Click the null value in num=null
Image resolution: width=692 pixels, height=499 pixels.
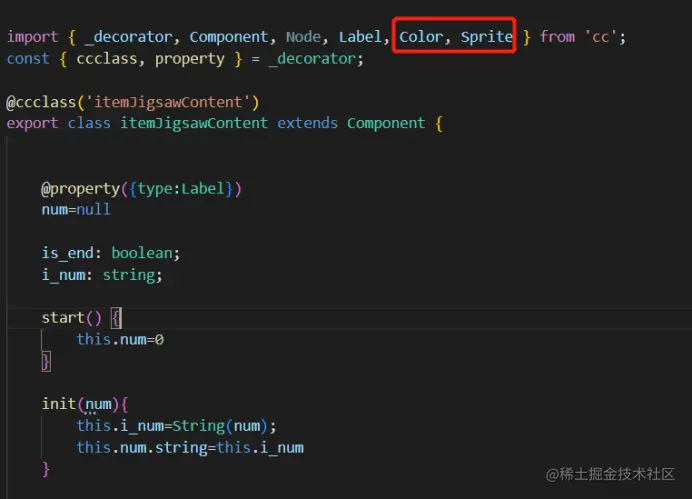point(93,210)
